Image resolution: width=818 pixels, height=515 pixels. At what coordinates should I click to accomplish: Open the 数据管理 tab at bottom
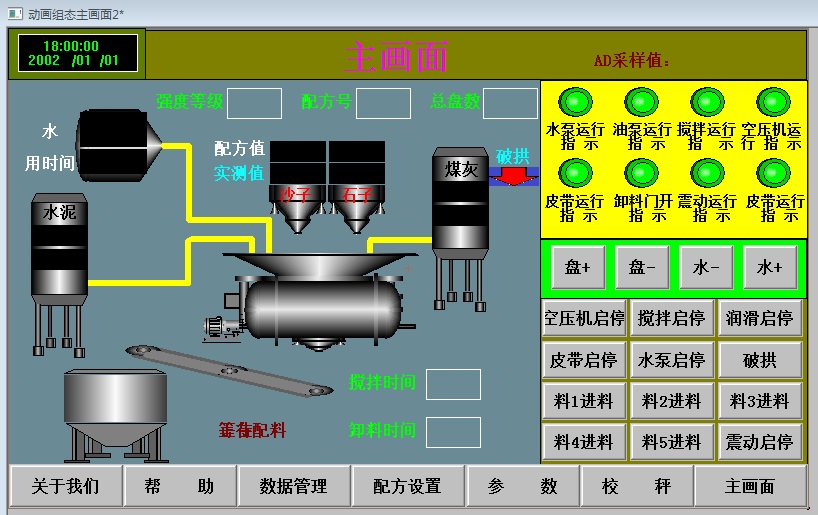coord(294,486)
